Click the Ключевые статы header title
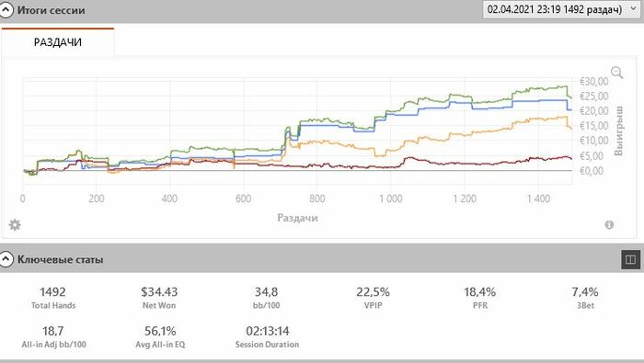This screenshot has height=363, width=644. (x=60, y=260)
